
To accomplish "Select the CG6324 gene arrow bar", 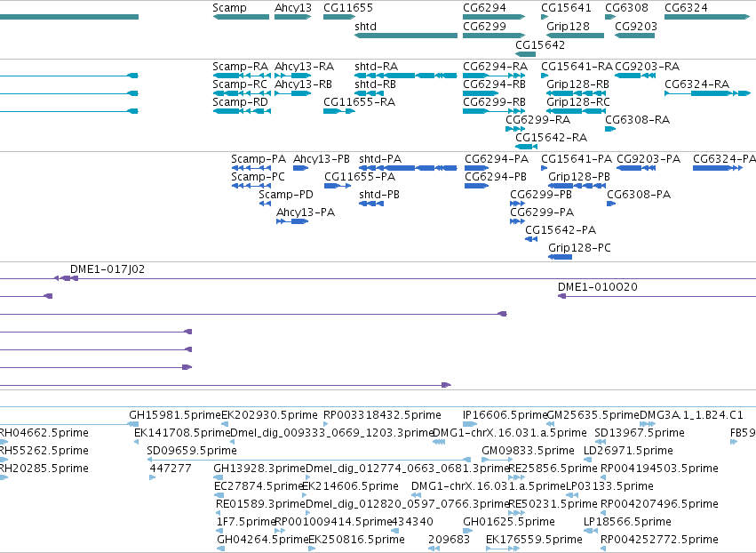I will tap(707, 17).
